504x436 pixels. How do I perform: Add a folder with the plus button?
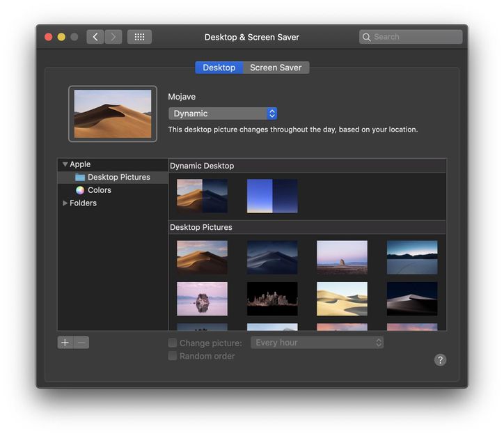click(65, 343)
